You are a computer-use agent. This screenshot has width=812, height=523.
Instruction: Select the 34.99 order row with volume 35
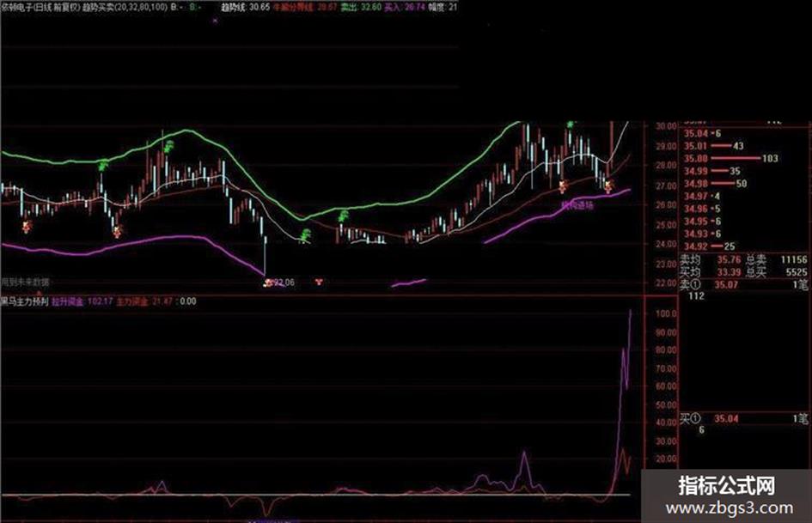click(712, 171)
